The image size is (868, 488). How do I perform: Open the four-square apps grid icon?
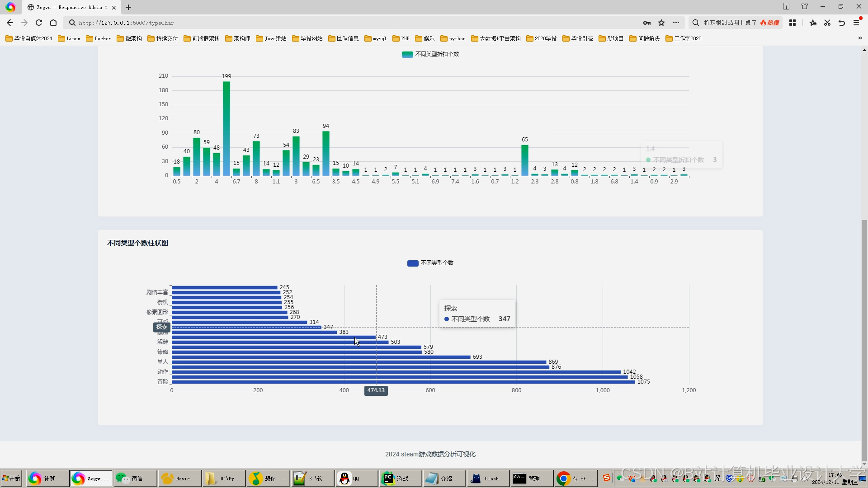tap(793, 23)
